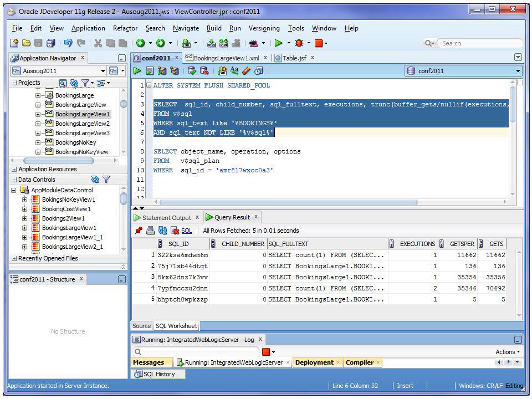Click the Rollback icon in the worksheet toolbar
Image resolution: width=532 pixels, height=399 pixels.
click(x=204, y=70)
